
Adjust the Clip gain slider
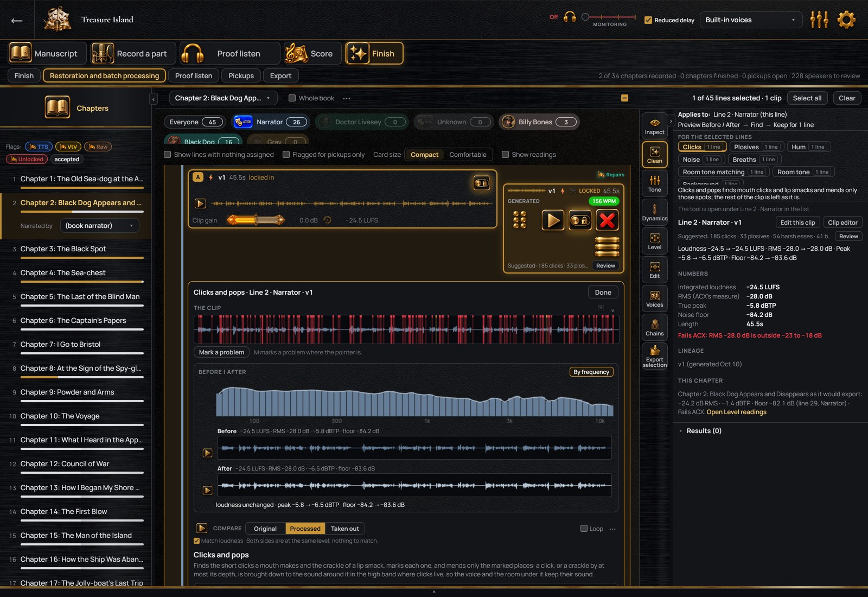point(256,220)
